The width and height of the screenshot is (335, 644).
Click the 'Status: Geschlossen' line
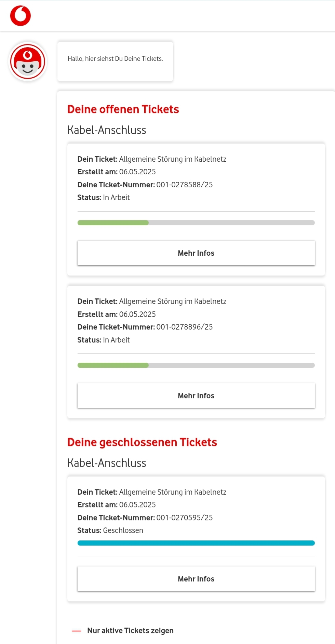pos(110,531)
